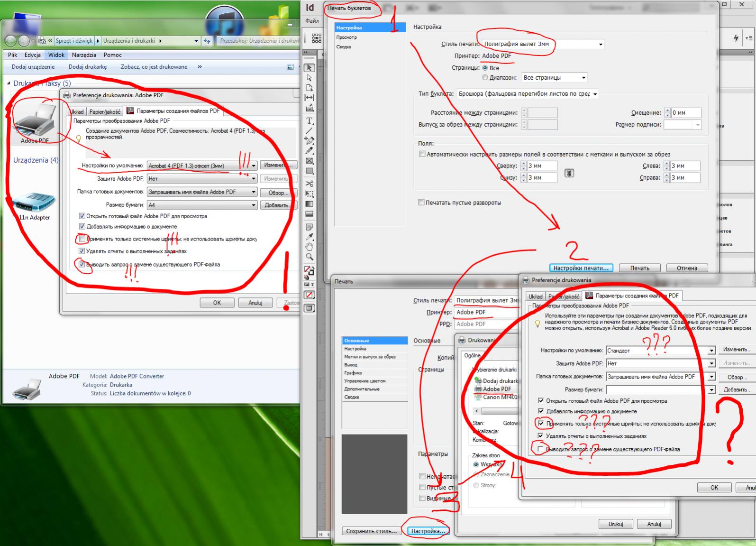756x546 pixels.
Task: Toggle the InDesign screen mode button
Action: click(309, 308)
